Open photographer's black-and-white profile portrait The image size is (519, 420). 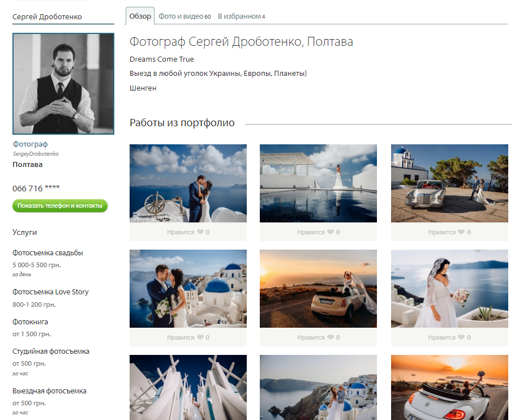(x=63, y=84)
